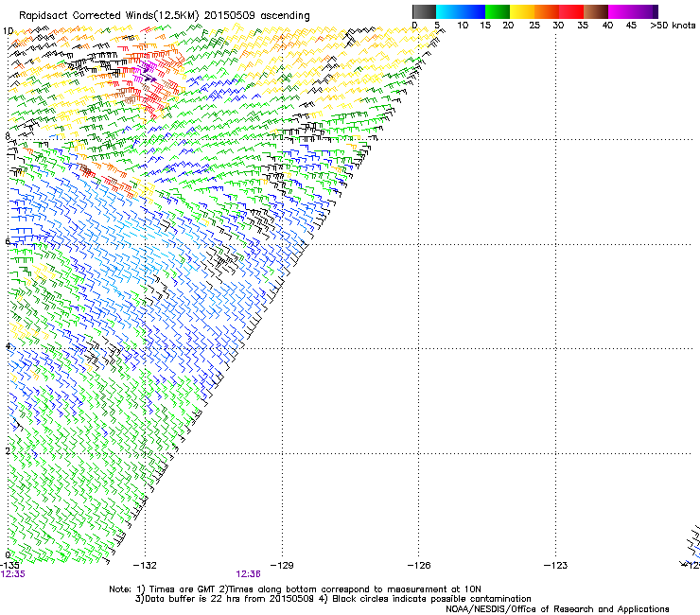The width and height of the screenshot is (700, 615).
Task: Click the blue 10-15 knots legend color
Action: coord(473,11)
